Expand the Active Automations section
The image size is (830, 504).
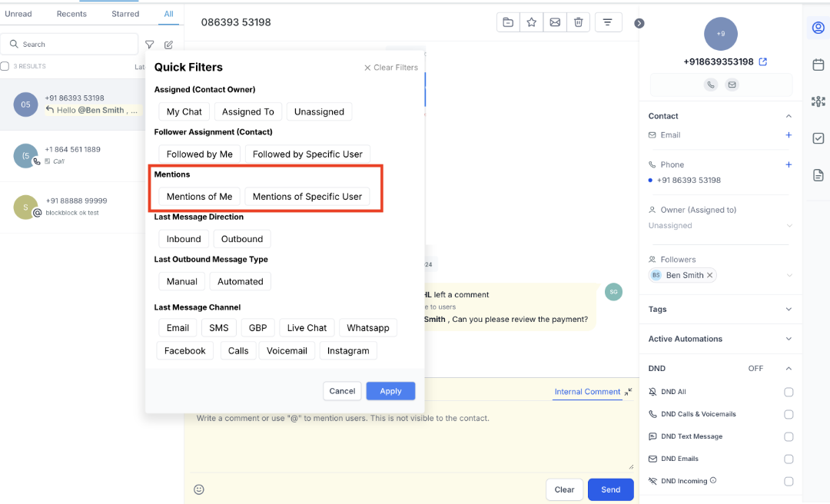click(x=788, y=339)
